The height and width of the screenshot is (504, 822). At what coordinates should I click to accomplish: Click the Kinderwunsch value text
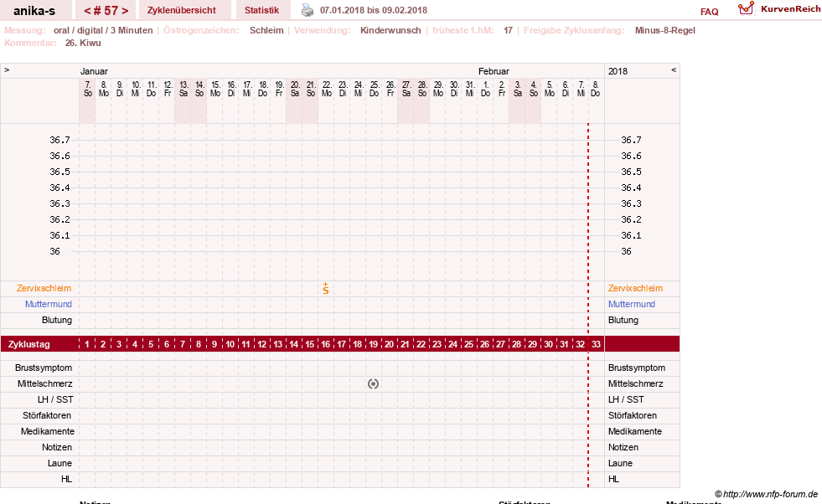[390, 30]
